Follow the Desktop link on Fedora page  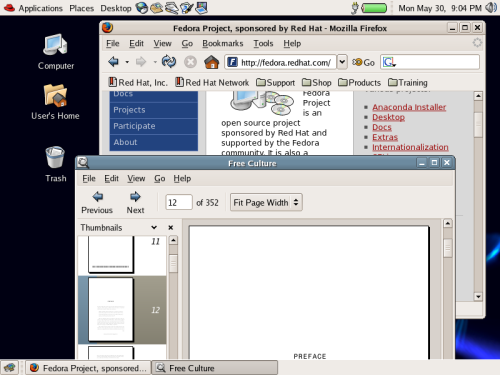coord(388,117)
